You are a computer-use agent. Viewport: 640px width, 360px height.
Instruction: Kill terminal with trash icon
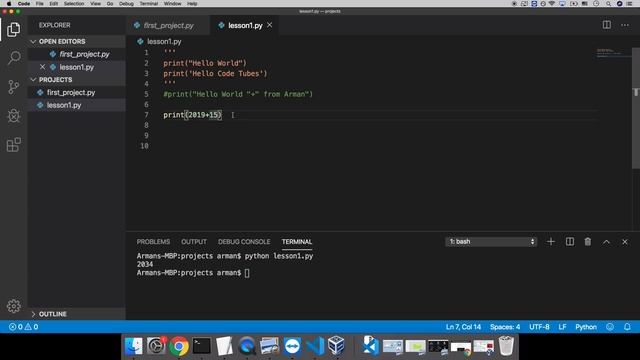pyautogui.click(x=587, y=242)
